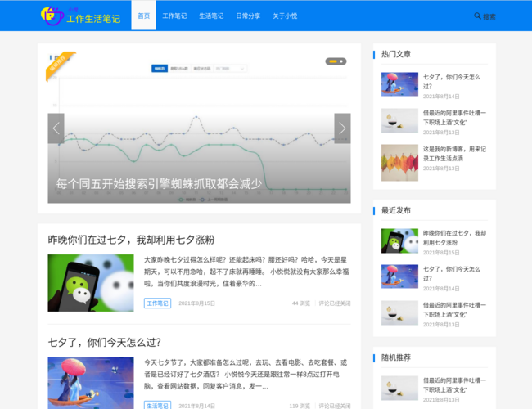Click the 编辑推荐 orange ribbon badge on carousel
The width and height of the screenshot is (532, 409).
click(x=61, y=65)
